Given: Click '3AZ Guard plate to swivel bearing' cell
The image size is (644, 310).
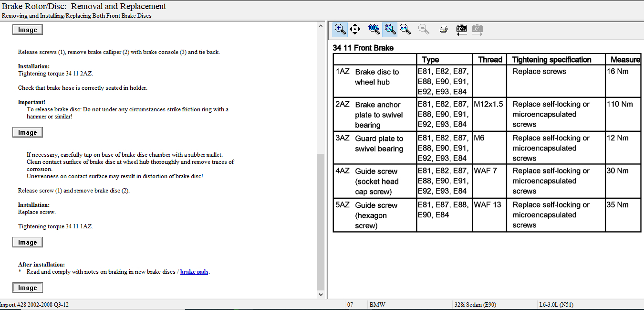Looking at the screenshot, I should click(375, 148).
